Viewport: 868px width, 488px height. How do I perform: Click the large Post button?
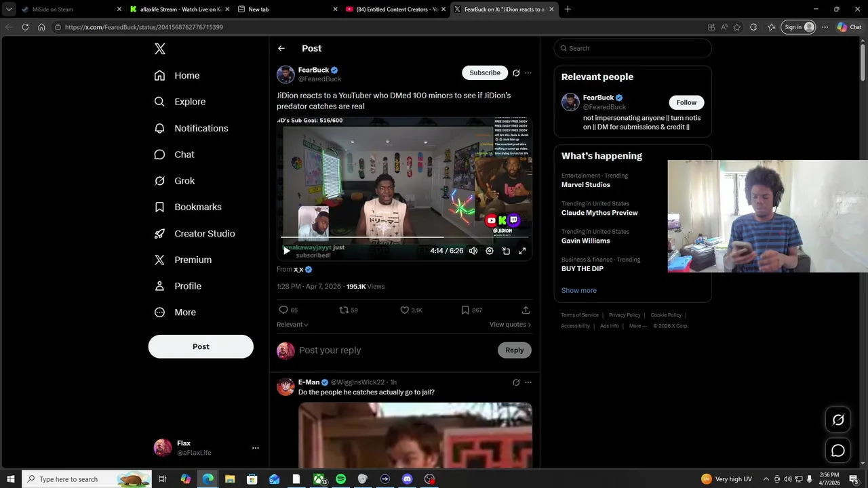tap(201, 346)
